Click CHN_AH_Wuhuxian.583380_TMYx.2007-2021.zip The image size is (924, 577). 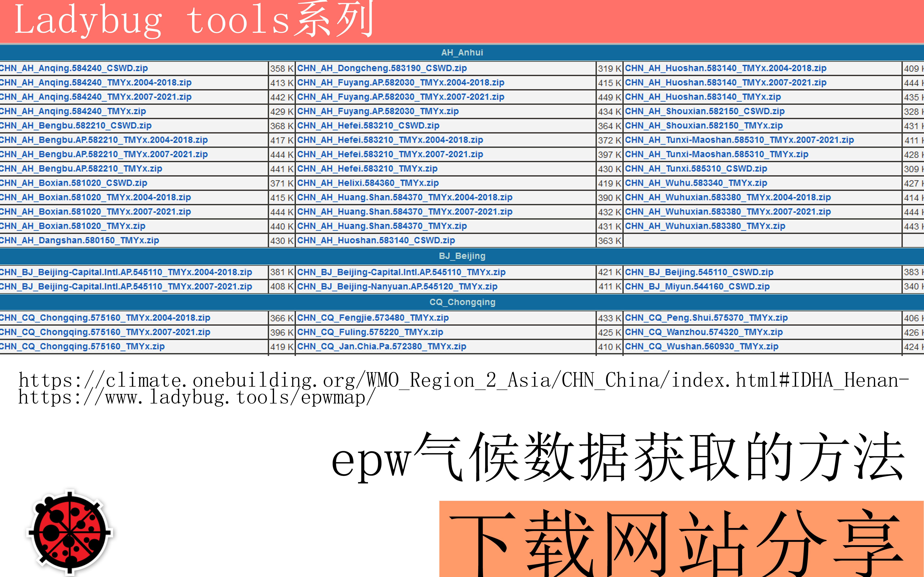[728, 212]
